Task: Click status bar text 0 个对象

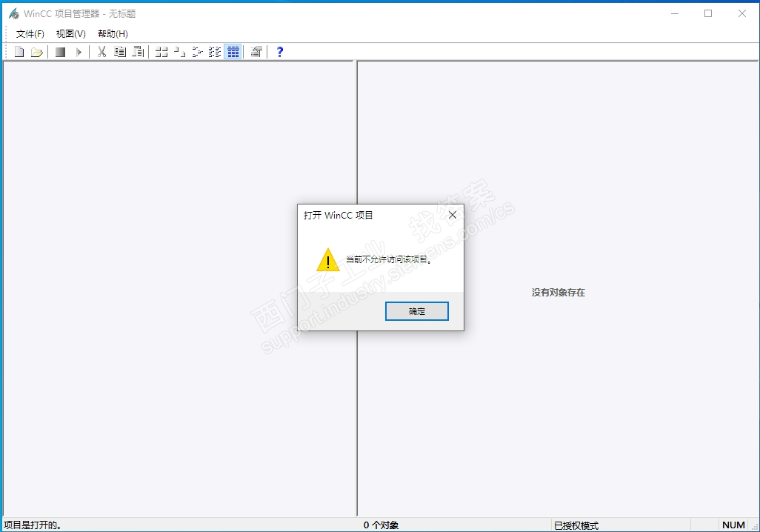Action: [381, 525]
